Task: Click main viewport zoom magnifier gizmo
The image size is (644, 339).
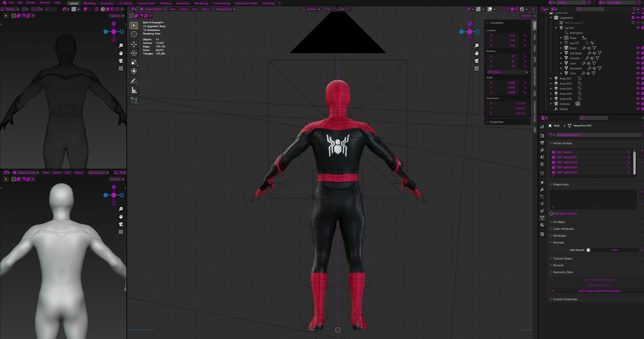Action: [x=477, y=46]
